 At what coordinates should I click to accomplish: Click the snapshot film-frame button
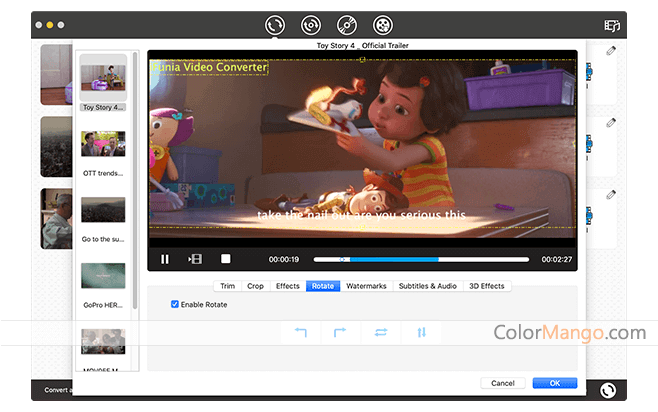tap(195, 259)
